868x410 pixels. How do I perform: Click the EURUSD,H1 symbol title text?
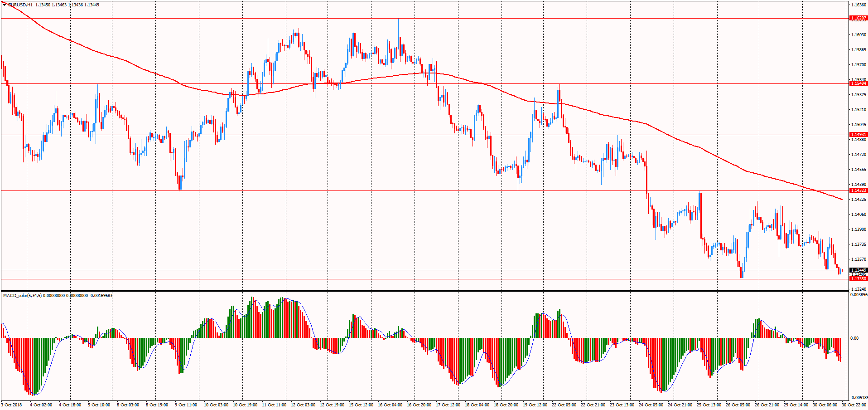coord(21,5)
